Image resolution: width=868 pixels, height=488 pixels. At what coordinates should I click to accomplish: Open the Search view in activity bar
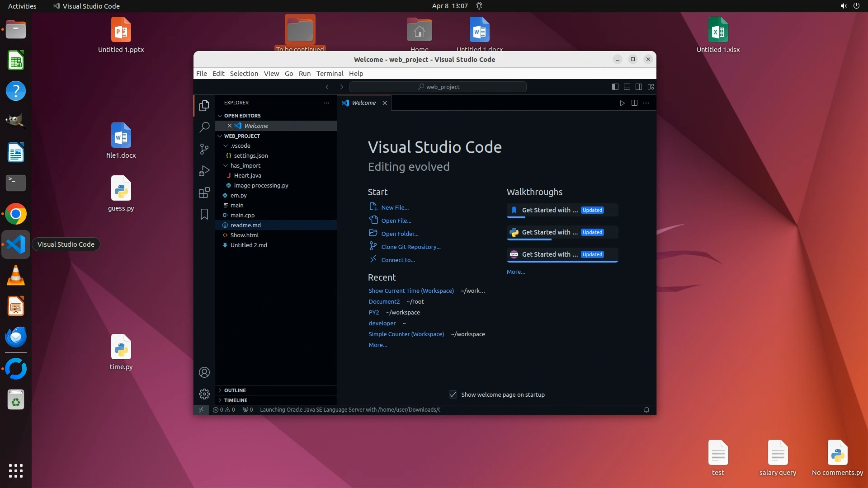[204, 127]
